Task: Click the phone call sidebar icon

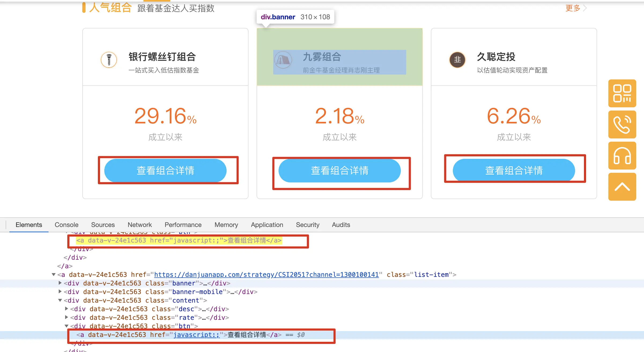Action: pos(622,124)
